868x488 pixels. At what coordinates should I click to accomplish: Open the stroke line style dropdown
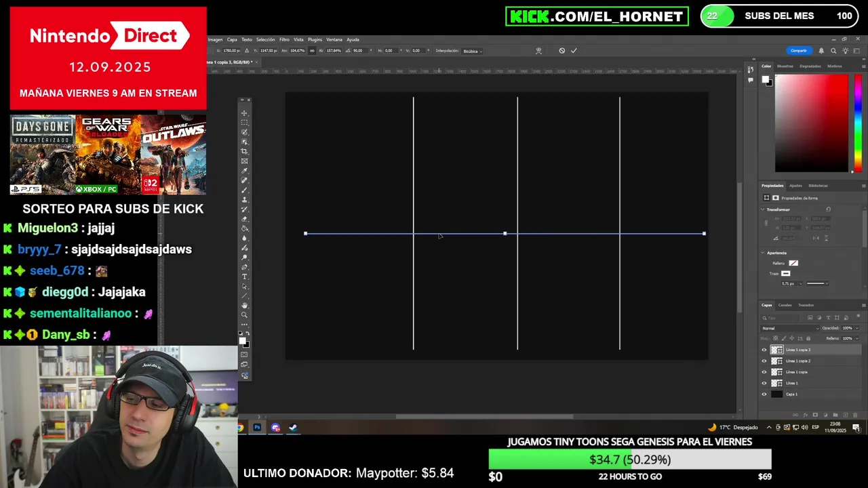(818, 283)
